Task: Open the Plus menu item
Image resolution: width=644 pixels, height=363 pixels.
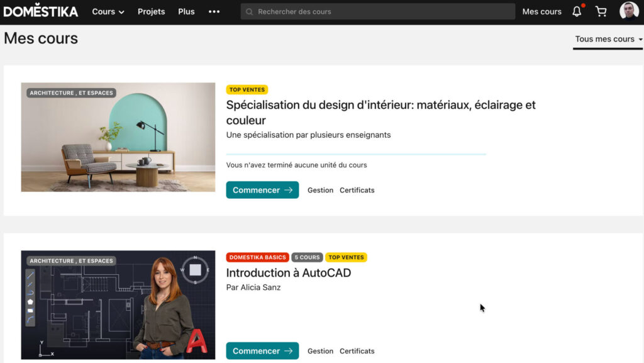Action: click(186, 11)
